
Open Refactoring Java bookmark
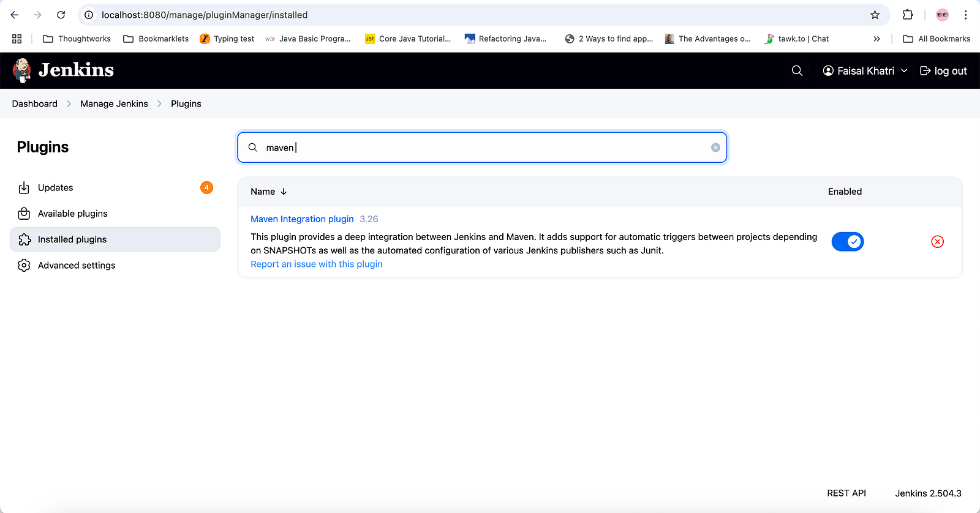pyautogui.click(x=505, y=39)
